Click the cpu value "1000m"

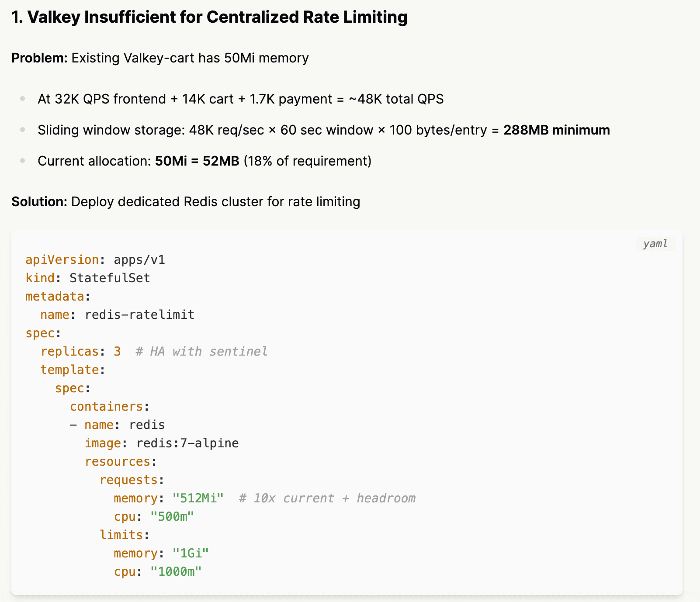(x=176, y=572)
